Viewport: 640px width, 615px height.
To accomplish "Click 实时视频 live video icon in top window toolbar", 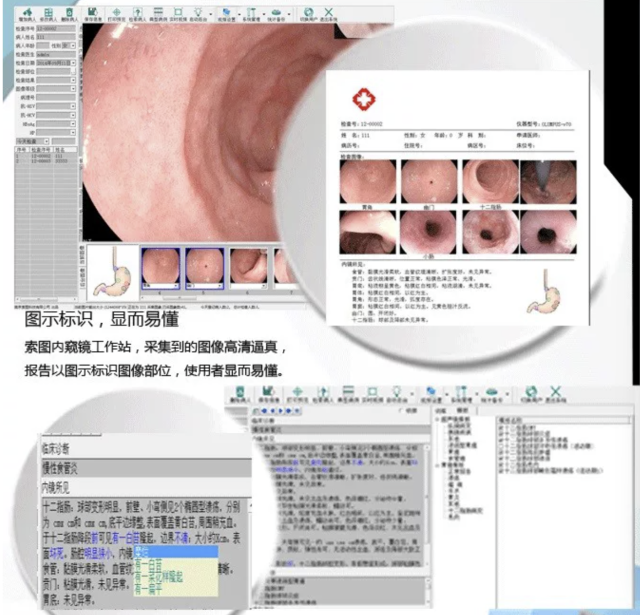I will point(178,14).
